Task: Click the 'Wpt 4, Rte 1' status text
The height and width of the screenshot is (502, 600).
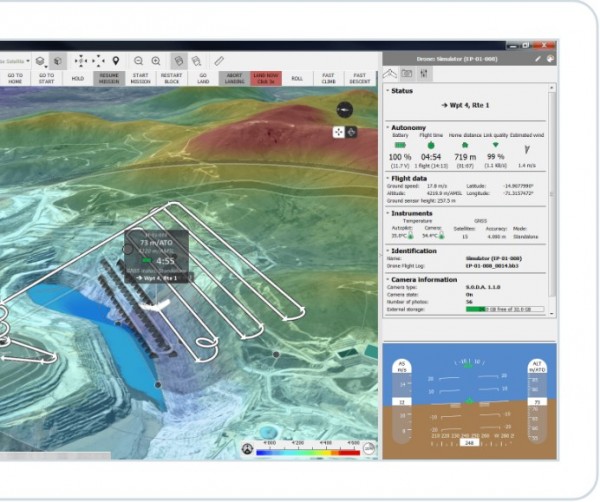Action: [x=465, y=105]
